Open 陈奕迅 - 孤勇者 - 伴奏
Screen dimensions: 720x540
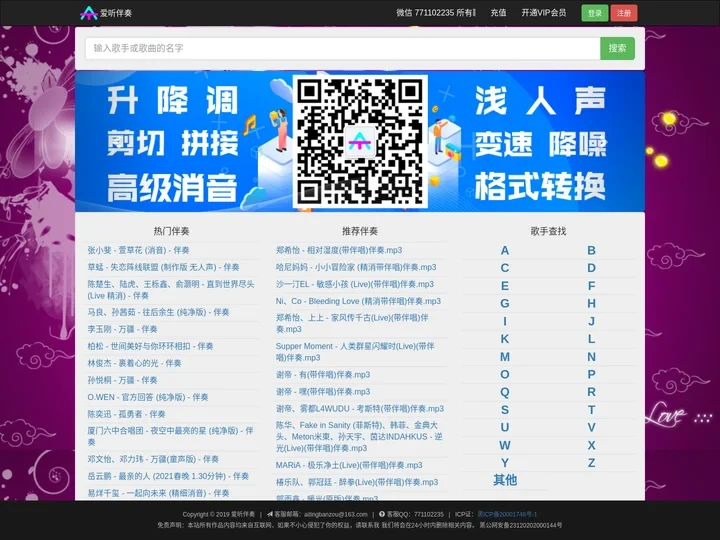click(126, 414)
